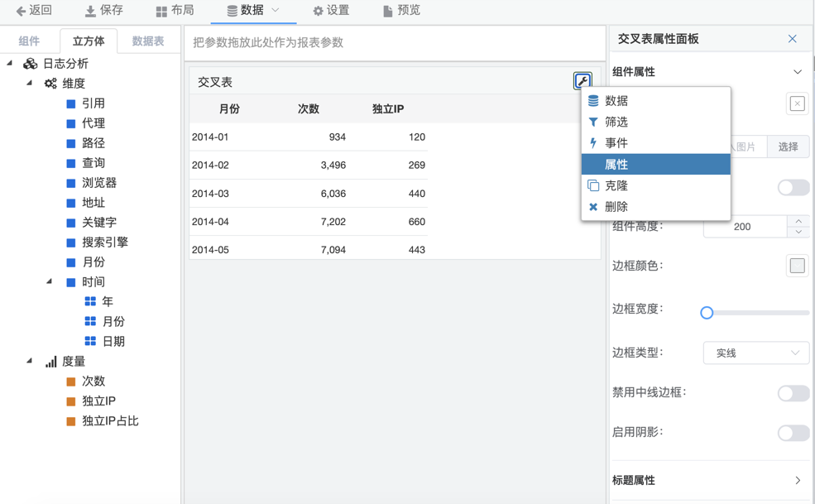Viewport: 815px width, 504px height.
Task: Toggle the switch below the 选择 button
Action: tap(793, 187)
